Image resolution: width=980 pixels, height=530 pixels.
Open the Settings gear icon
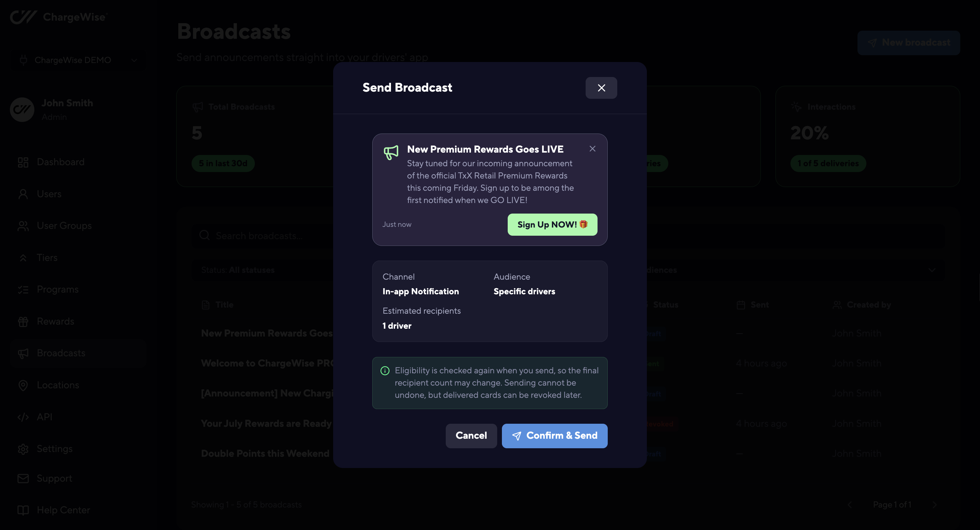tap(23, 449)
